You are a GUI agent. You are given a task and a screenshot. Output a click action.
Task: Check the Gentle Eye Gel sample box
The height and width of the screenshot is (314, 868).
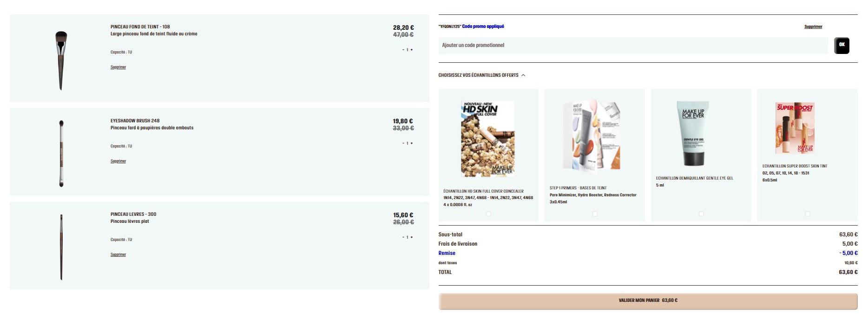pos(701,214)
